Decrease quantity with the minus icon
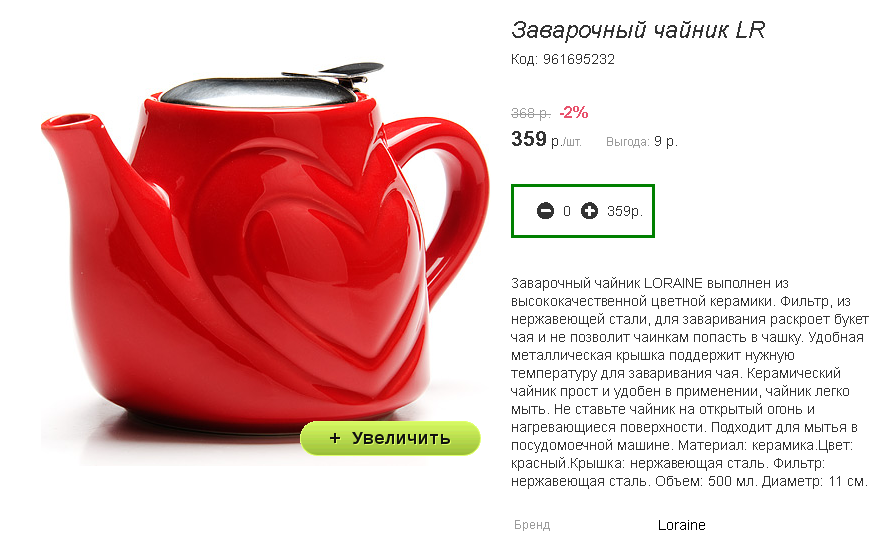This screenshot has height=543, width=884. tap(545, 211)
